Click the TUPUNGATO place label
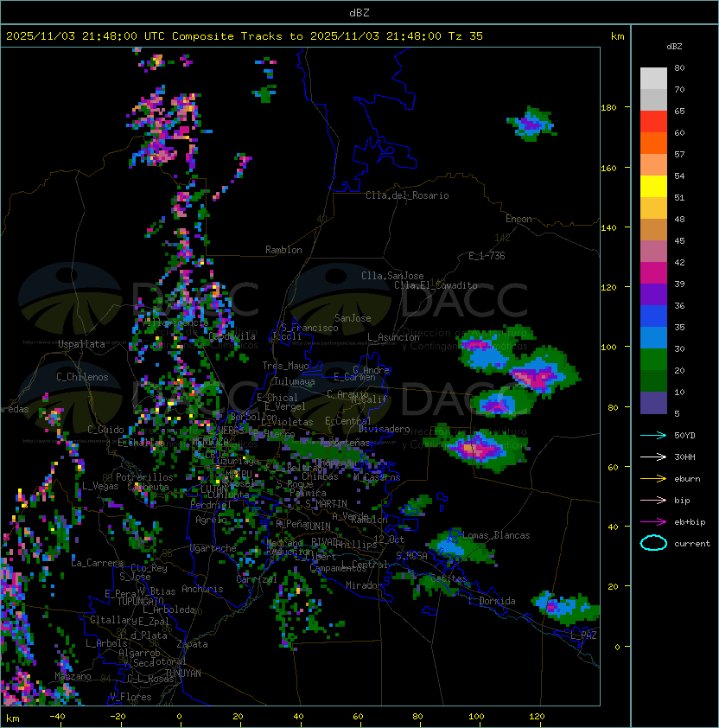This screenshot has height=728, width=719. pyautogui.click(x=140, y=601)
